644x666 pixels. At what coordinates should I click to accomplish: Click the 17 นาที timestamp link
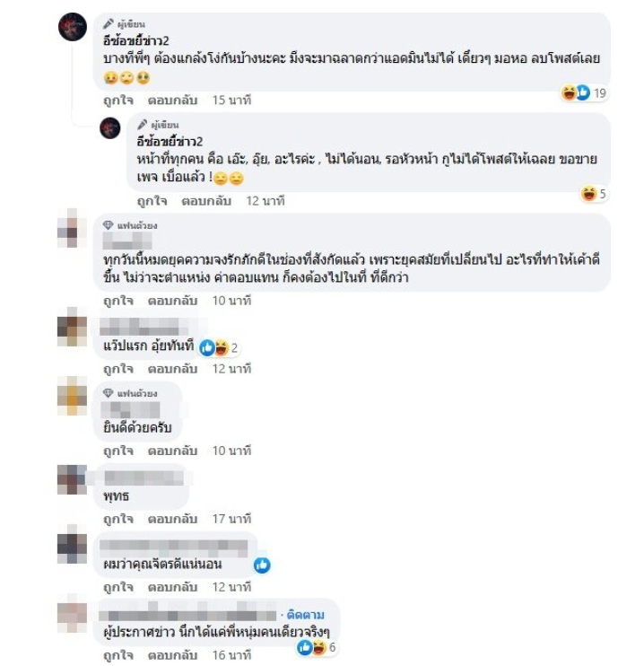tap(231, 519)
